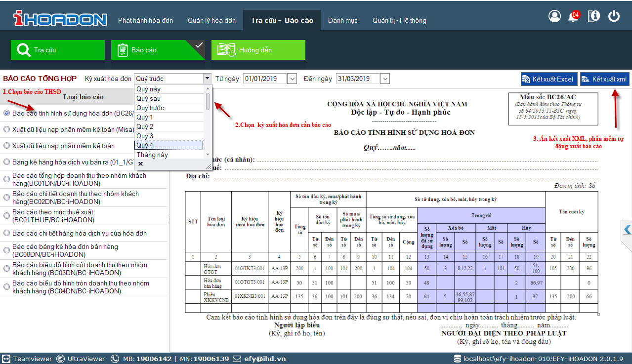Choose Tháng này from dropdown list
Image resolution: width=632 pixels, height=364 pixels.
pyautogui.click(x=169, y=155)
